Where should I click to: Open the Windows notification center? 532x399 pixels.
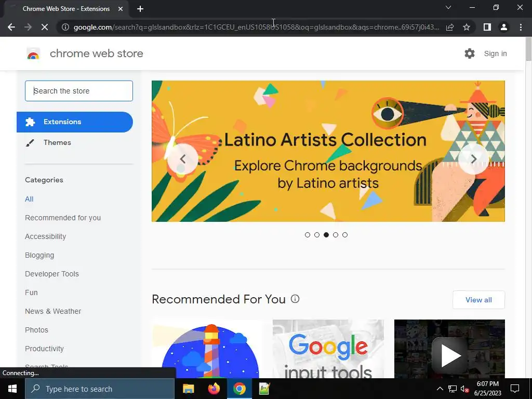tap(515, 389)
